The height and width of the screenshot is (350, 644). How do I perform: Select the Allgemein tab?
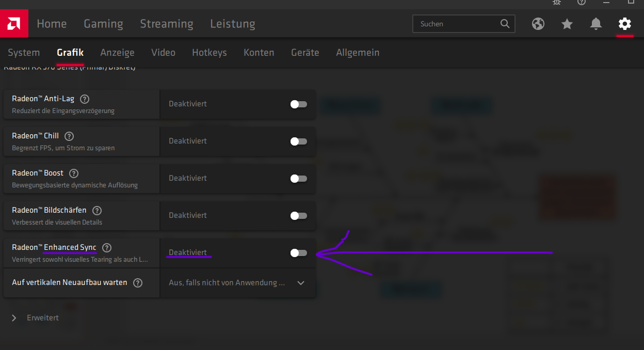(x=358, y=53)
